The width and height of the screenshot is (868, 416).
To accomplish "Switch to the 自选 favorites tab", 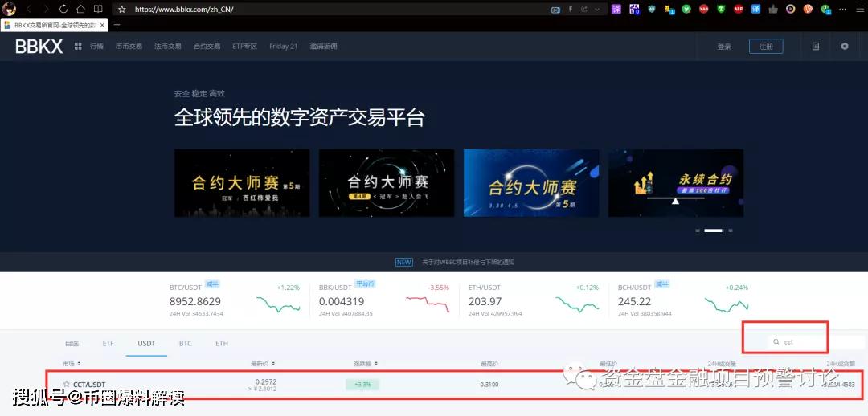I will [72, 343].
